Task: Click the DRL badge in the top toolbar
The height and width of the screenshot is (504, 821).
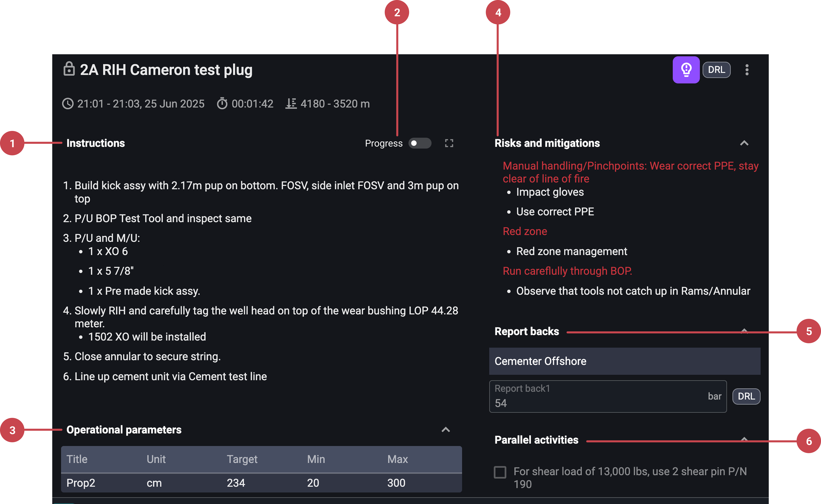Action: 716,69
